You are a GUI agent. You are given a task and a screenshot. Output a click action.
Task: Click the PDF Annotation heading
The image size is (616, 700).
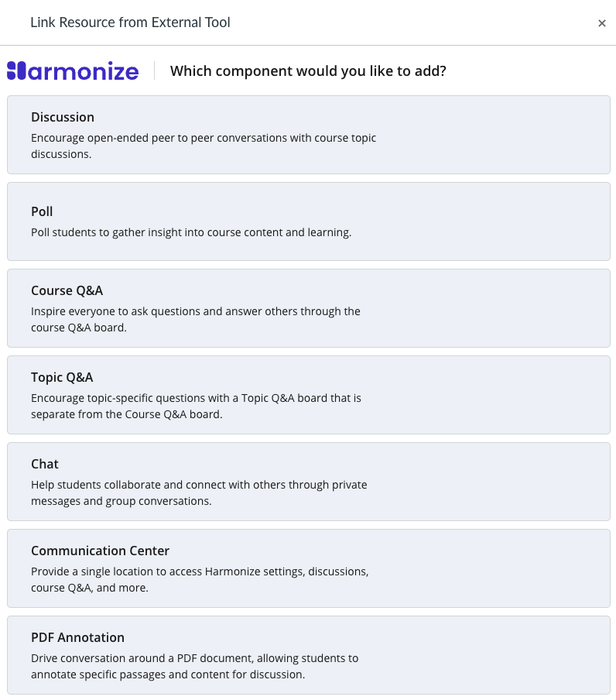[77, 637]
